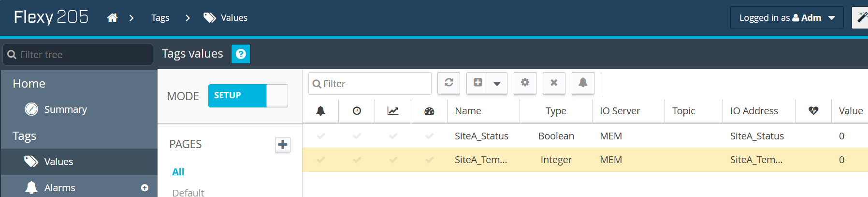The image size is (868, 197).
Task: Expand the logged in user dropdown
Action: [x=786, y=18]
